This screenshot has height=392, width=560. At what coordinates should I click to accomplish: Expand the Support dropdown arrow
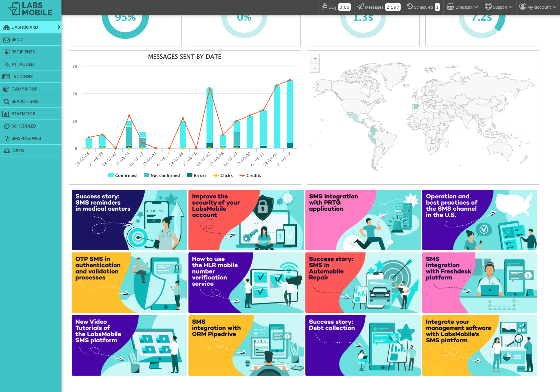click(511, 7)
